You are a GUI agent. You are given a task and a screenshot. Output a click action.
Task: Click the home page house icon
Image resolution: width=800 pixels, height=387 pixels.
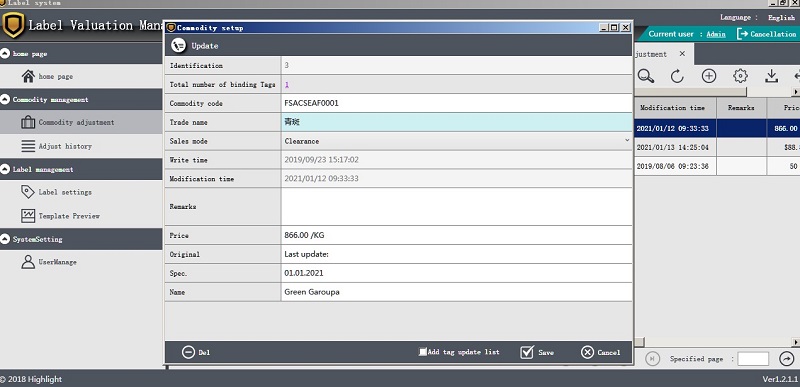click(x=28, y=76)
